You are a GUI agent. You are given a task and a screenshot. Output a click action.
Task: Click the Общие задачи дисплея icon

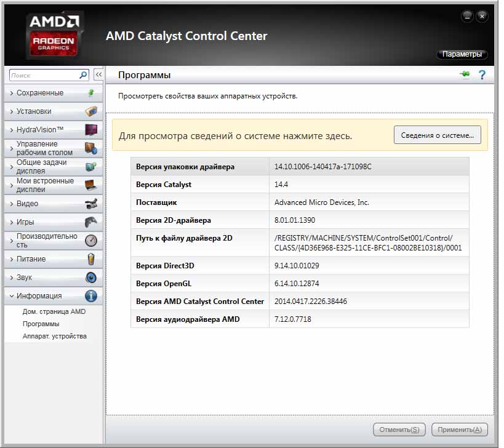point(91,167)
